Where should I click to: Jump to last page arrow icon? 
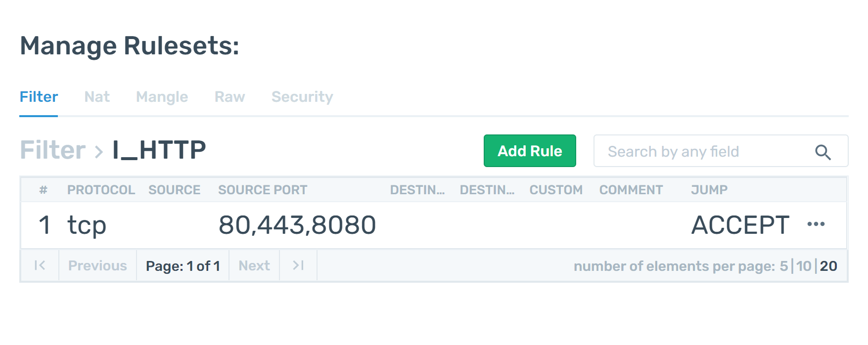click(298, 265)
